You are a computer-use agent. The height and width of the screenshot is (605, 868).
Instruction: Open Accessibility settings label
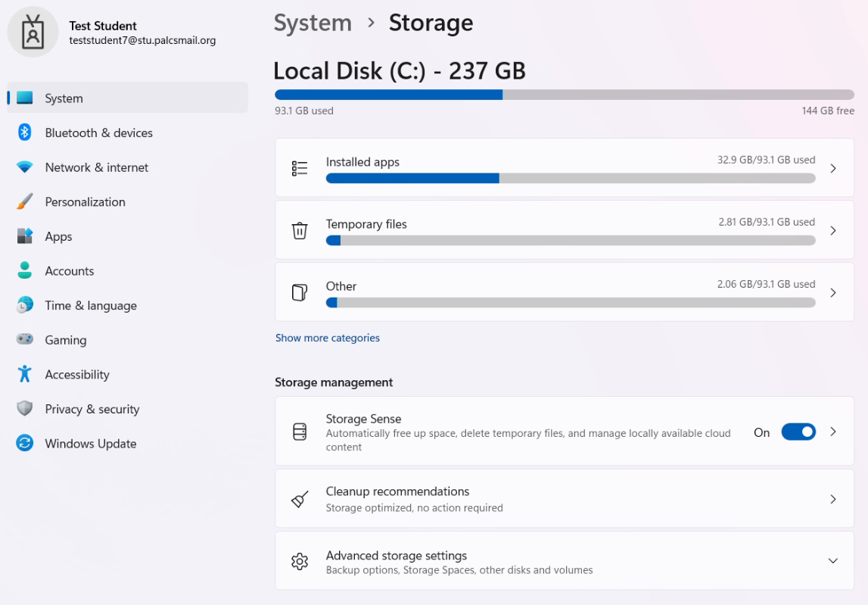(x=77, y=375)
